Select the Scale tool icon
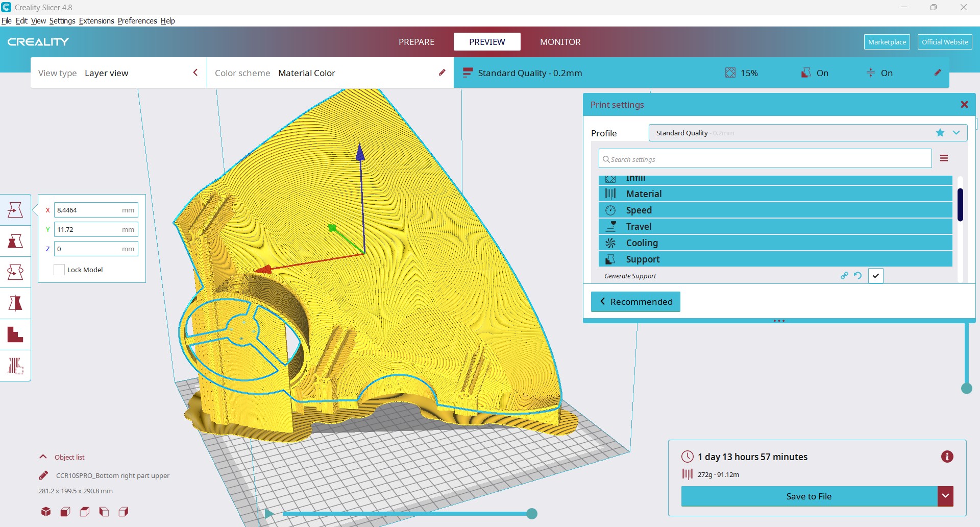The width and height of the screenshot is (980, 527). pos(15,241)
